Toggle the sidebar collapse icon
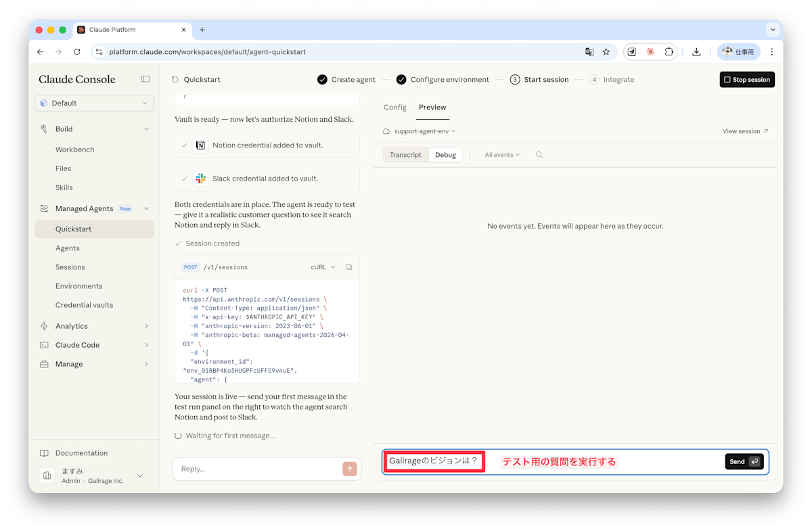The image size is (812, 531). click(145, 79)
